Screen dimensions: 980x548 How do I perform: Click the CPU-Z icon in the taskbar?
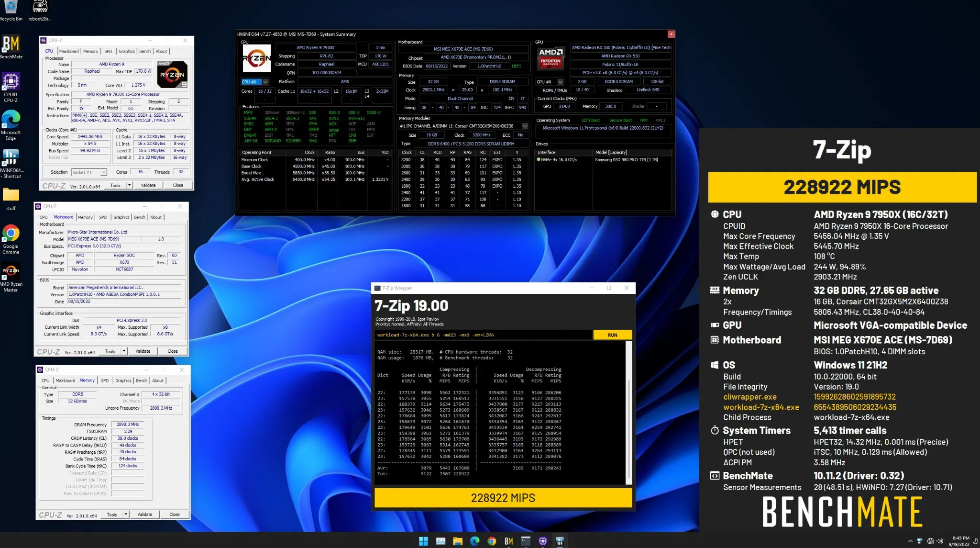point(542,541)
